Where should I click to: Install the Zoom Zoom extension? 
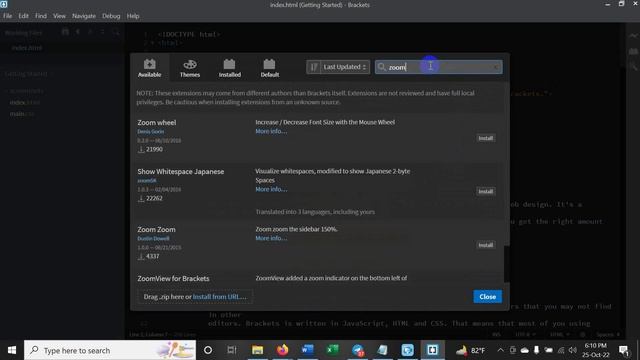(485, 245)
